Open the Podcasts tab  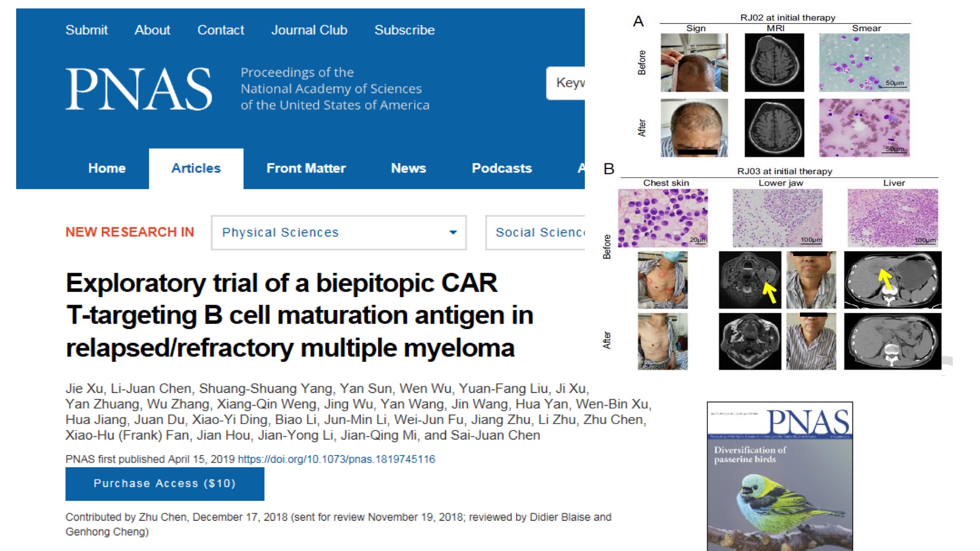(x=502, y=168)
